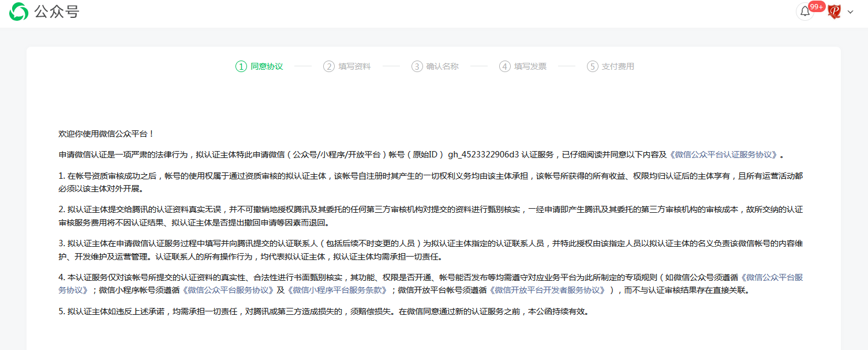Click paragraph 2 about 认证资料真实无误
Viewport: 868px width, 350px height.
[431, 216]
